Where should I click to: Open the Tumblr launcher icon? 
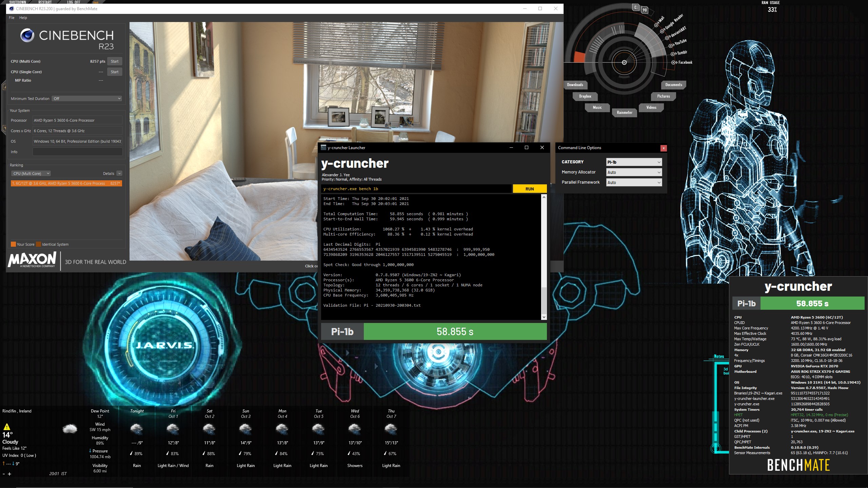click(673, 54)
